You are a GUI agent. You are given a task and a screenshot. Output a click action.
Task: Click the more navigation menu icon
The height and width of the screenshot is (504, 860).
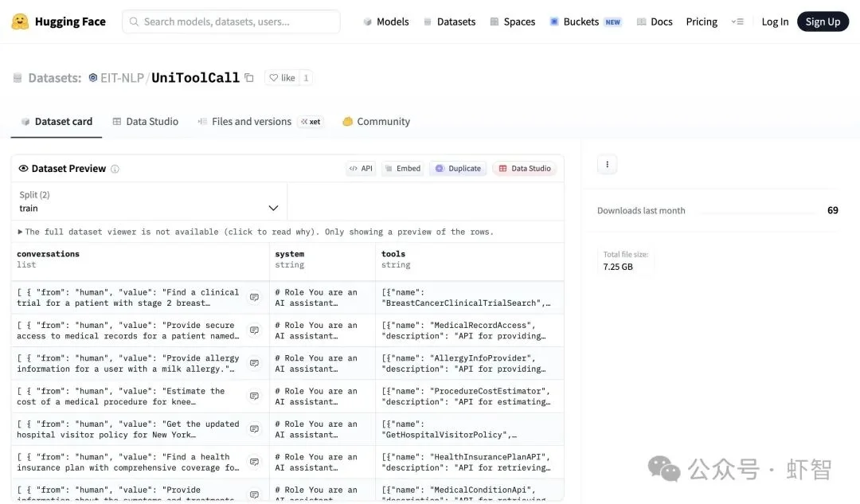[737, 21]
